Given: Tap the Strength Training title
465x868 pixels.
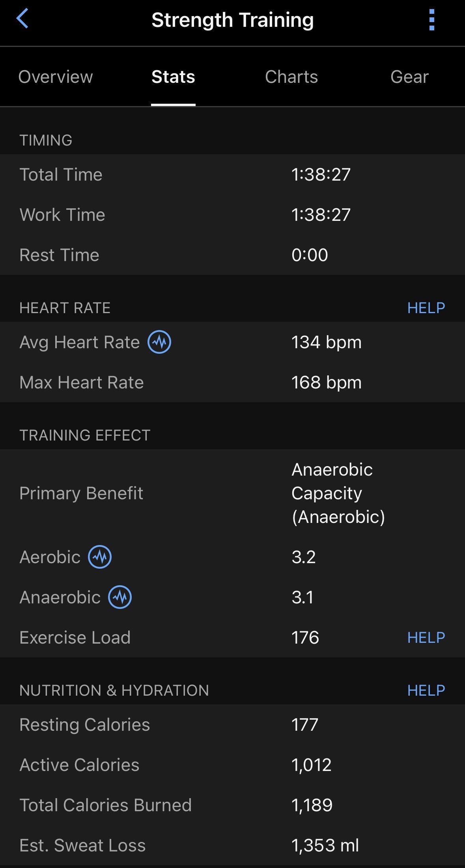Looking at the screenshot, I should click(x=232, y=20).
